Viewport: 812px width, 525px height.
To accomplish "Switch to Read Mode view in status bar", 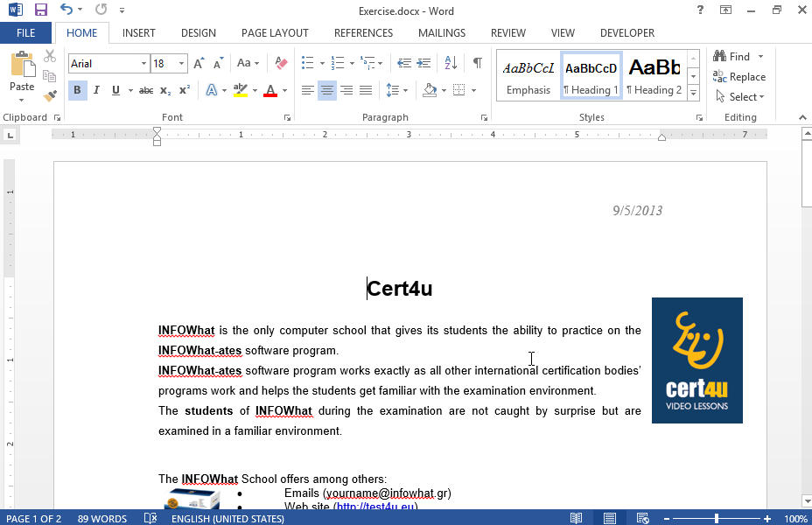I will 576,518.
